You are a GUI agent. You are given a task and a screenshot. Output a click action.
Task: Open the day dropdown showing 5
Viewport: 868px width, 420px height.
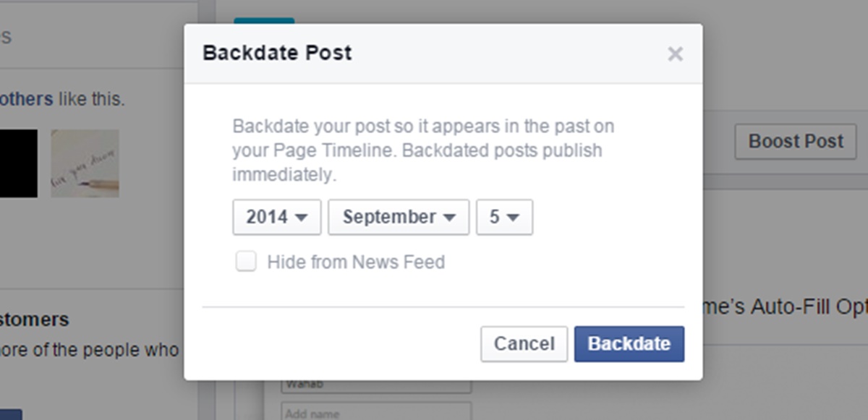504,218
